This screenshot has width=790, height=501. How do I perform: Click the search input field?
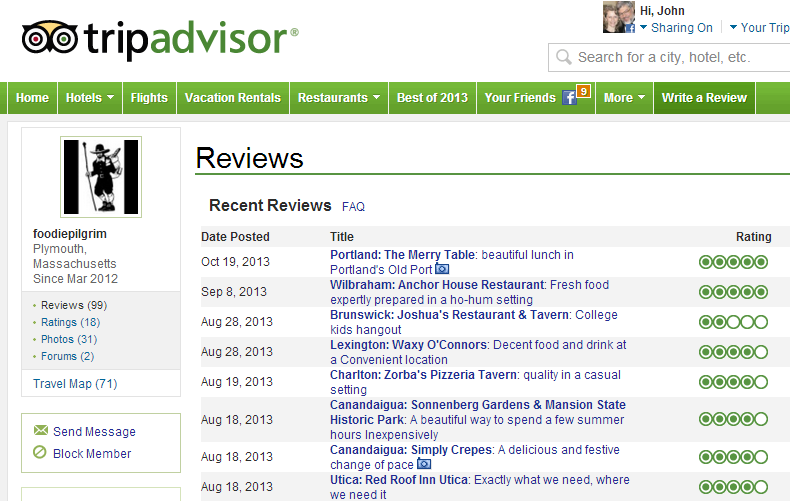pos(670,57)
